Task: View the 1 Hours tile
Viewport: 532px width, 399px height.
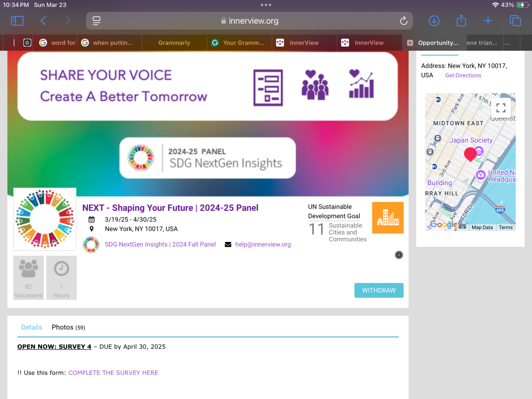Action: coord(62,278)
